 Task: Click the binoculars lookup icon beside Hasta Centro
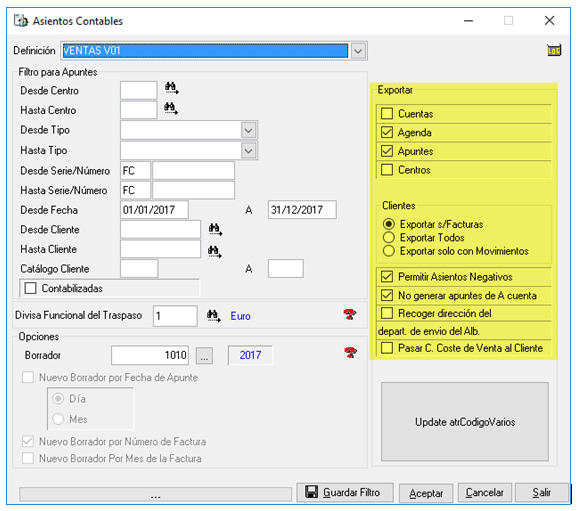click(171, 108)
